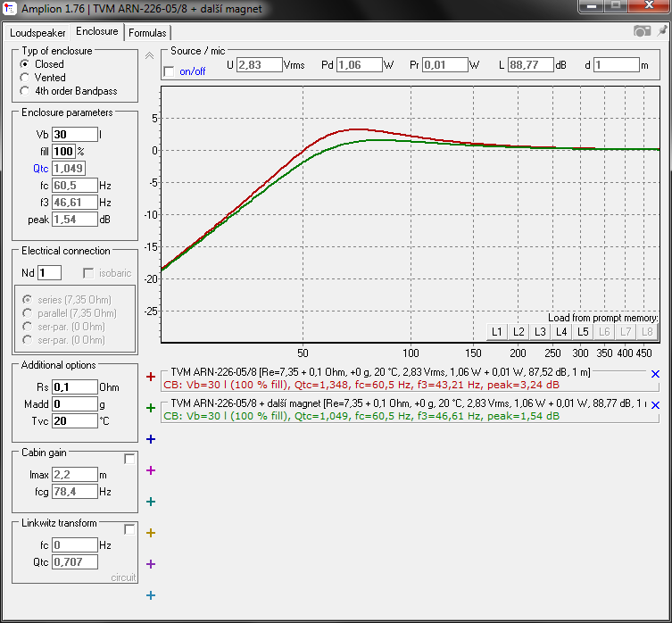Screen dimensions: 672x623
Task: Click the yellow plus curve icon
Action: 151,533
